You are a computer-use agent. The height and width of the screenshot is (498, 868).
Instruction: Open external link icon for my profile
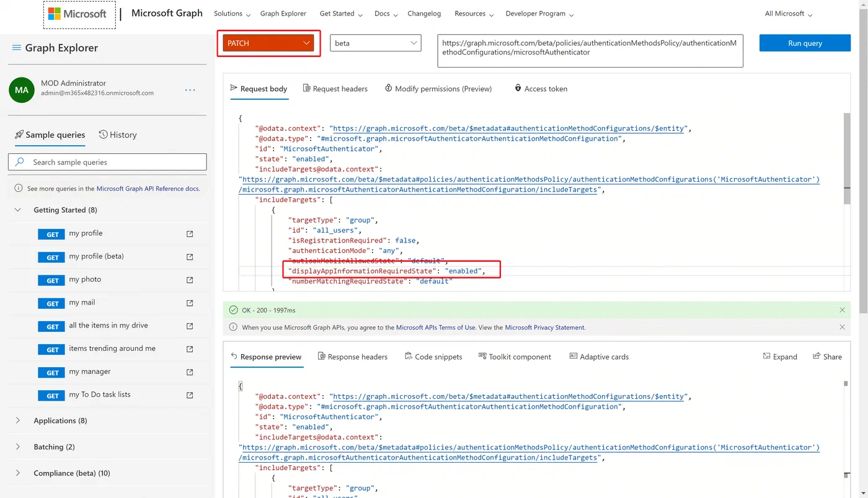[190, 234]
